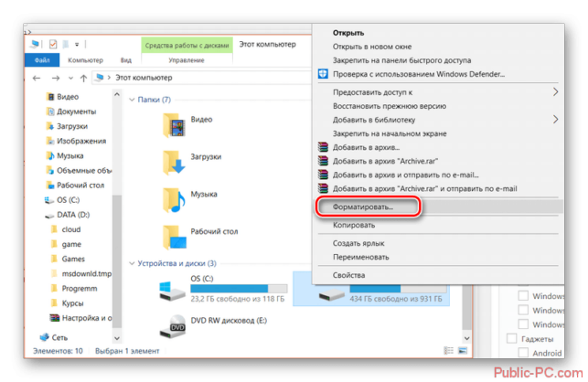Click the sidebar scroll up arrow
The height and width of the screenshot is (382, 588).
[117, 94]
